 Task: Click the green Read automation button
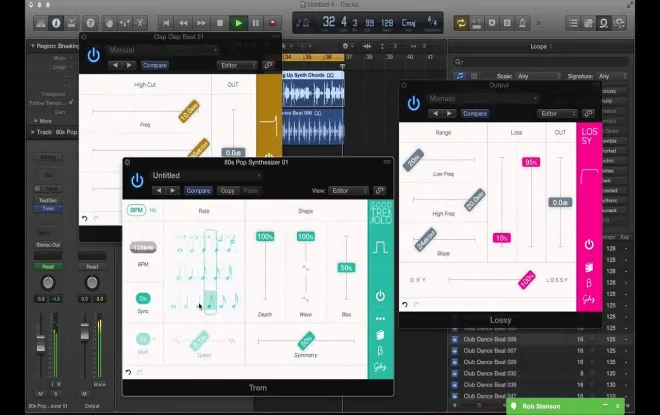click(x=48, y=267)
